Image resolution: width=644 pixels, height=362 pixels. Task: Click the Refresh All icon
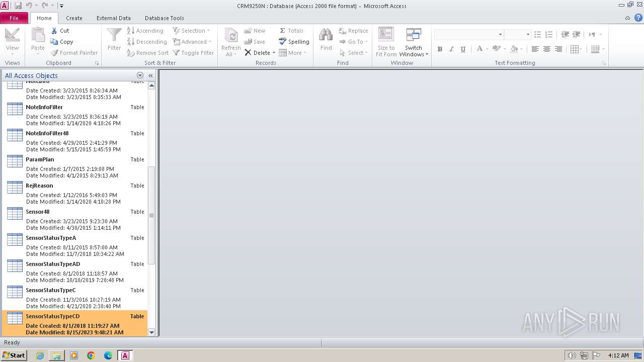point(231,36)
